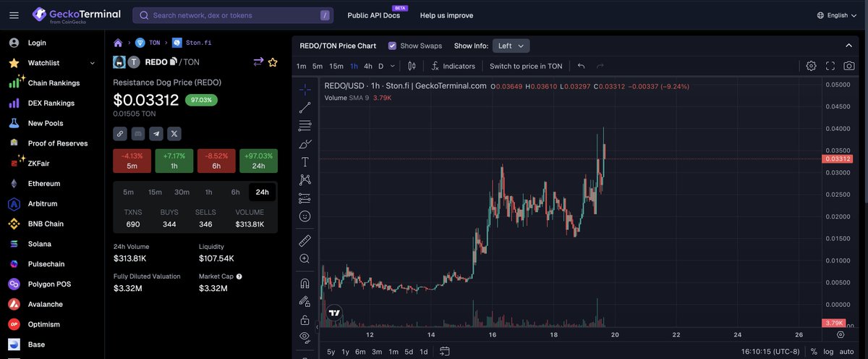Viewport: 868px width, 359px height.
Task: Click Help us improve link
Action: pos(446,15)
